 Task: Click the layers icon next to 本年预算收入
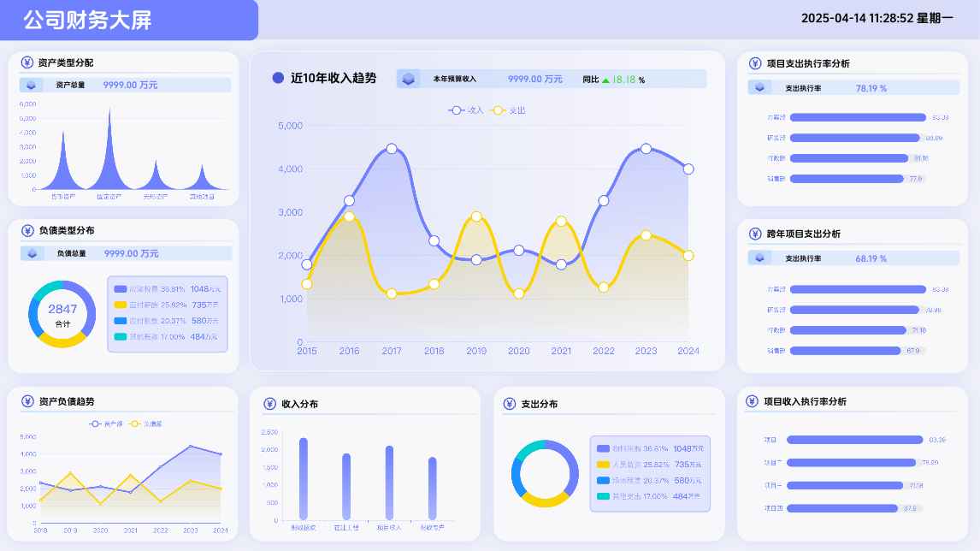(x=409, y=79)
